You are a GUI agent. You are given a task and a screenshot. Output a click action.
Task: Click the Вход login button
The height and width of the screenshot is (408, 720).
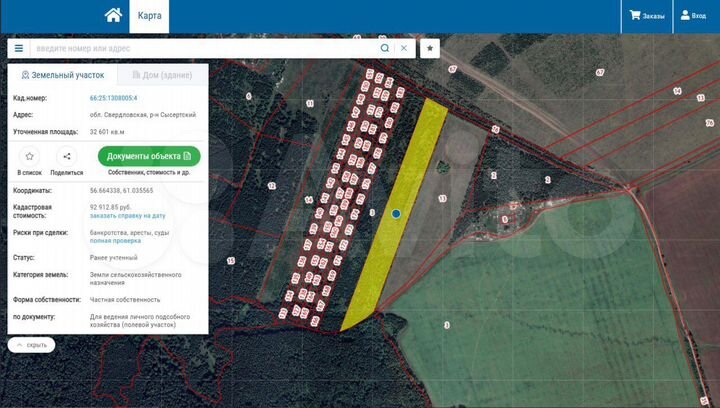click(x=692, y=16)
